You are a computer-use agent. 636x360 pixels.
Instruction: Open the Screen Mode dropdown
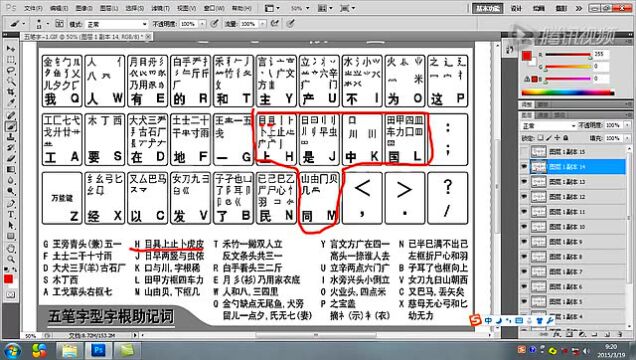click(x=348, y=8)
